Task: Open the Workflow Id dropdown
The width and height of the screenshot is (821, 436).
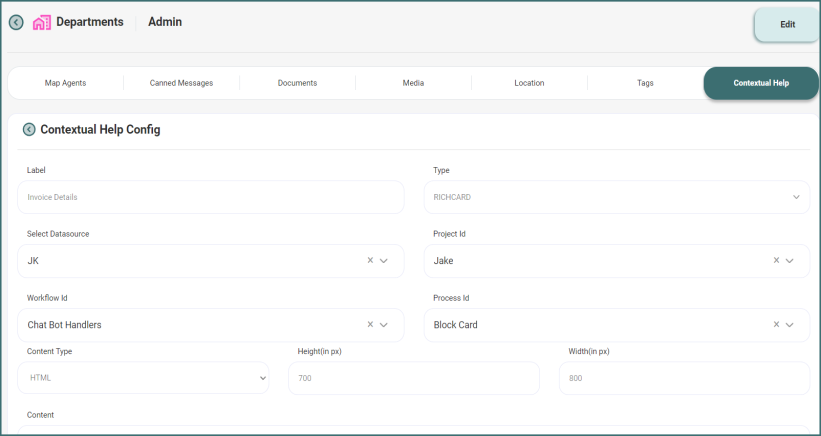Action: tap(384, 324)
